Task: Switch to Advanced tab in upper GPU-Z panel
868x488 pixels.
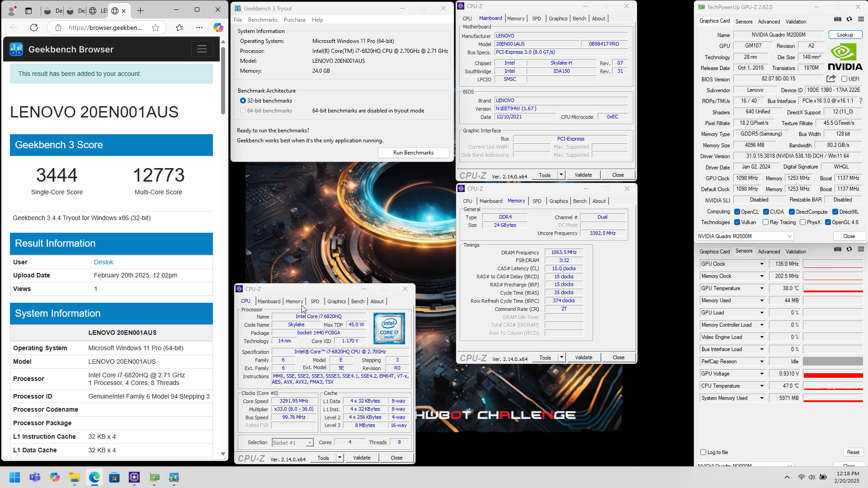Action: (x=769, y=22)
